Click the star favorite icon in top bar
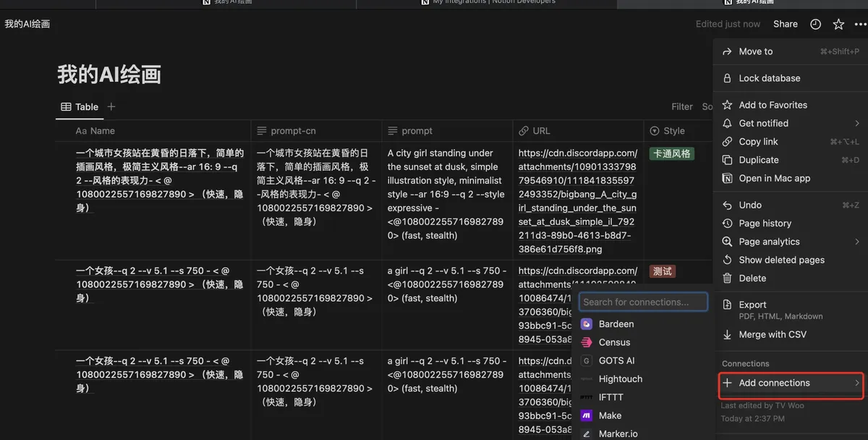This screenshot has height=440, width=868. pos(838,24)
